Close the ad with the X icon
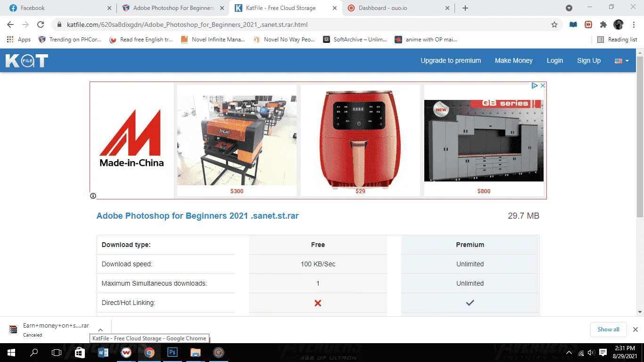This screenshot has height=362, width=644. tap(543, 86)
